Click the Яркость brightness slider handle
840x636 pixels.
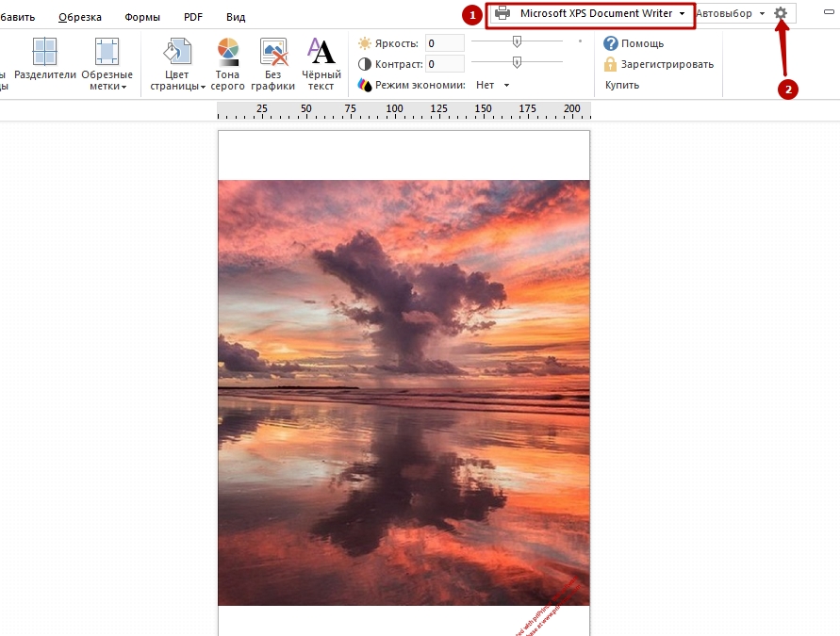pos(517,41)
